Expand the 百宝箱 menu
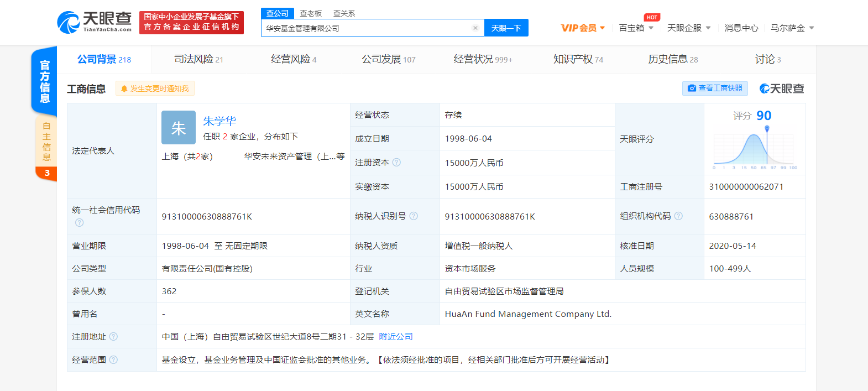 pos(636,28)
